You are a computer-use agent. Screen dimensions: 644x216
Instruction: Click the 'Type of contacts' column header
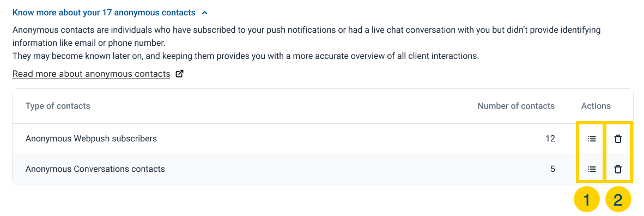click(58, 106)
